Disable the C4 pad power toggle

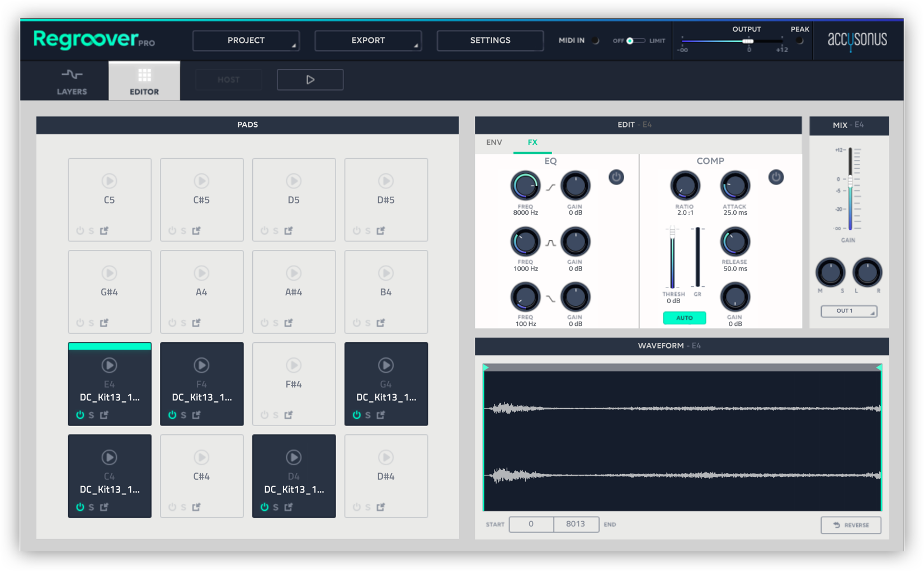(80, 507)
